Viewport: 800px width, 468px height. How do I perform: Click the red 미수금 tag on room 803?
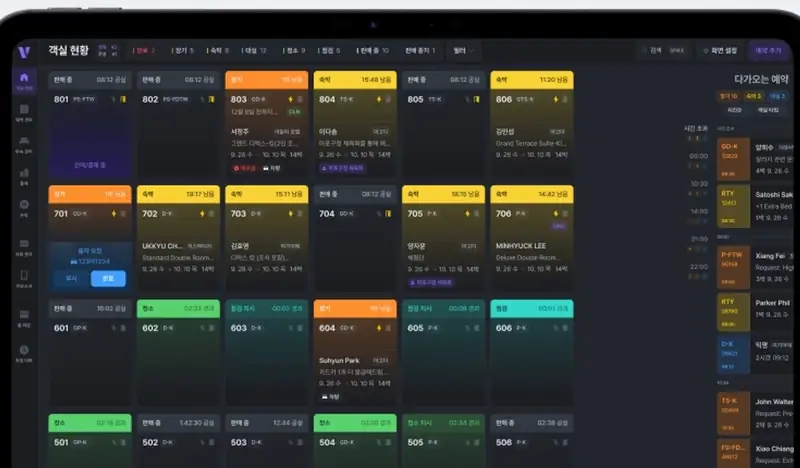[x=244, y=168]
